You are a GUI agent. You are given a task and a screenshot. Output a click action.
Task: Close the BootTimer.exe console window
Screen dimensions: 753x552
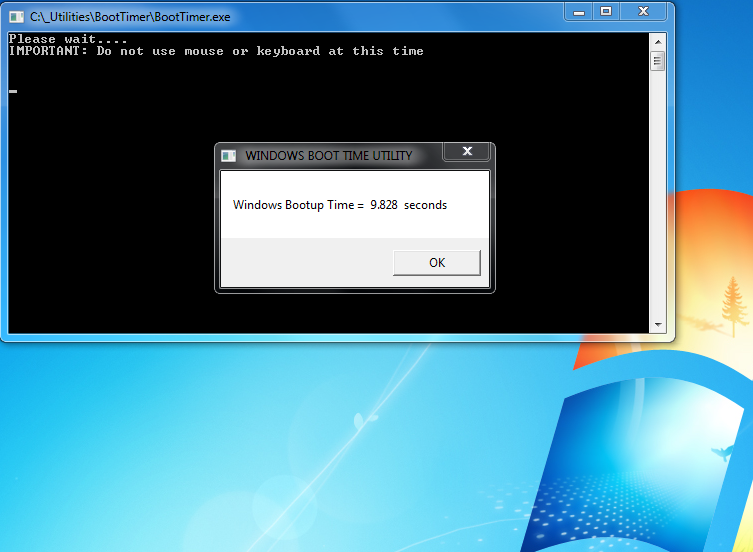643,12
